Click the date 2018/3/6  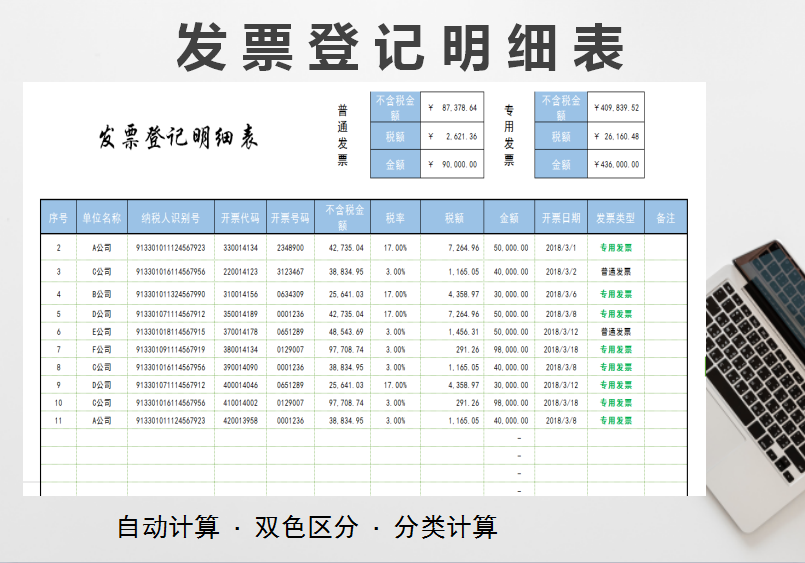pyautogui.click(x=561, y=294)
